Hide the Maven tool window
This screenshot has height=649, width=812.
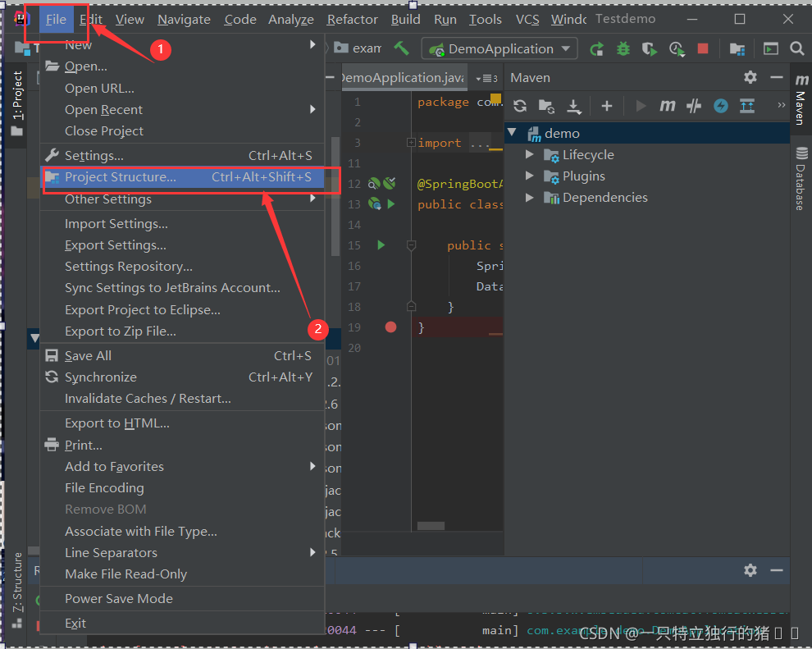tap(776, 78)
